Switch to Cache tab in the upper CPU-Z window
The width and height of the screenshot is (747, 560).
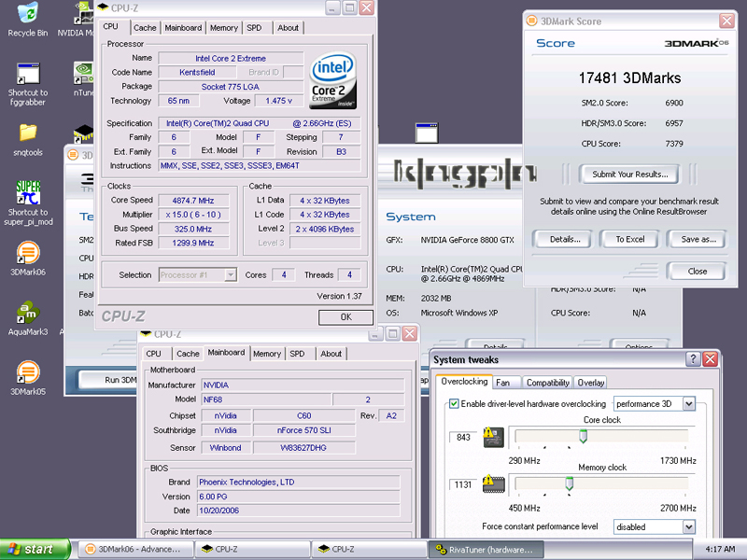tap(145, 28)
